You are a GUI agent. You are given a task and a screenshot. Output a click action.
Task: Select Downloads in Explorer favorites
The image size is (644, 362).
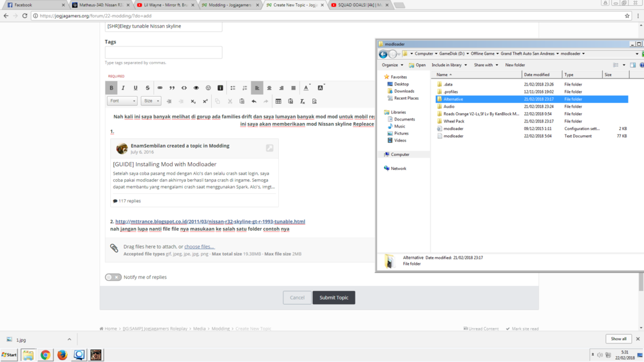point(404,91)
